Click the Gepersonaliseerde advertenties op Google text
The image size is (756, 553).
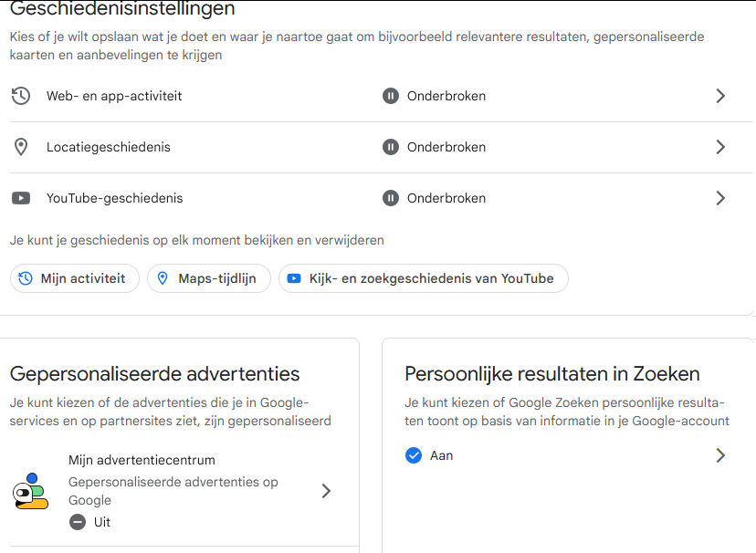tap(173, 491)
